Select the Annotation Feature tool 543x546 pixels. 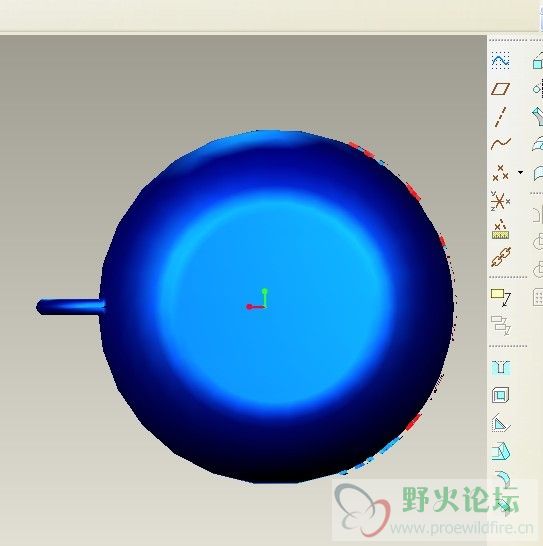(501, 298)
